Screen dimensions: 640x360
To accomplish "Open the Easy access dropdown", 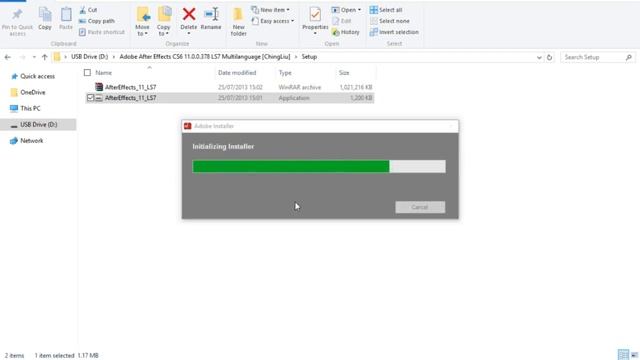I will click(x=273, y=21).
